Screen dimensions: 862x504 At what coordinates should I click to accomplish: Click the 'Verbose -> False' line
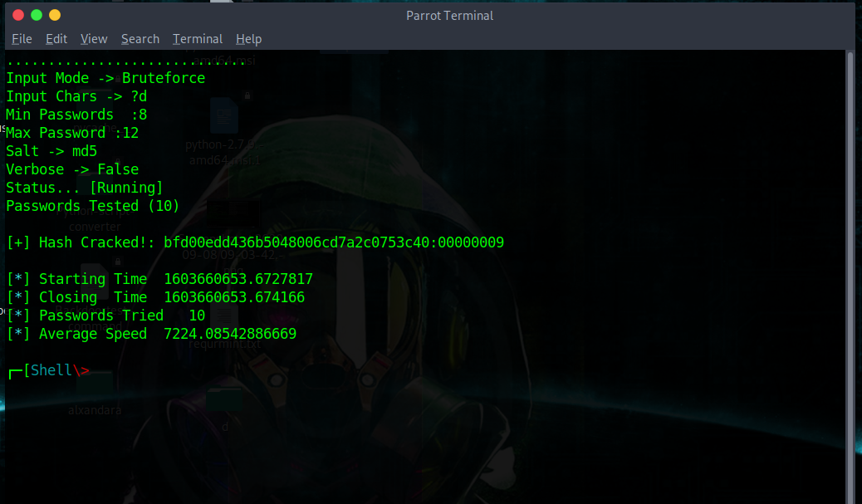click(72, 169)
